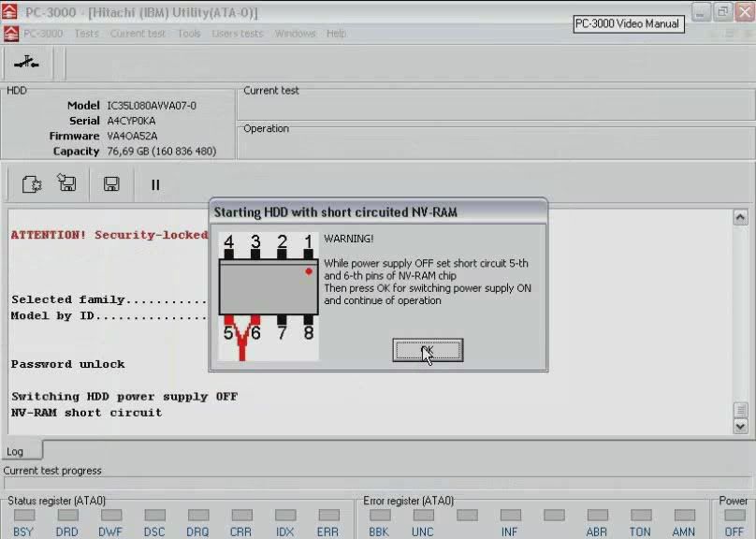Click the 'ATTENTION! Security-locked' log line
This screenshot has width=756, height=539.
tap(109, 235)
